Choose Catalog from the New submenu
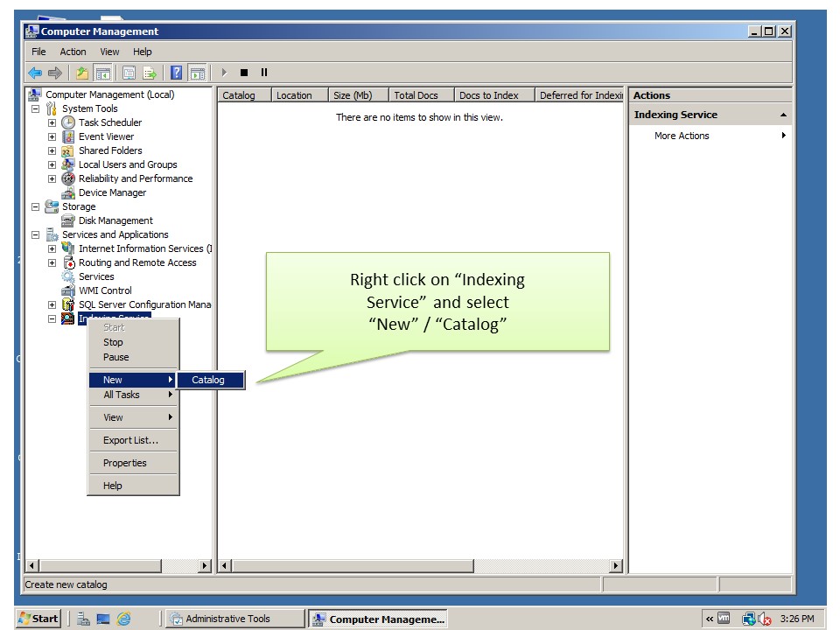The width and height of the screenshot is (840, 630). 211,380
